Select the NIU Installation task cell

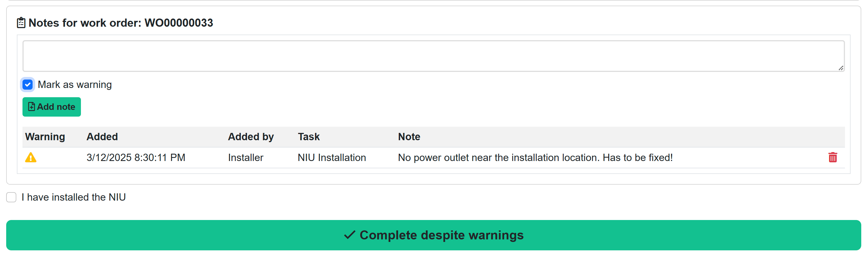(x=332, y=158)
